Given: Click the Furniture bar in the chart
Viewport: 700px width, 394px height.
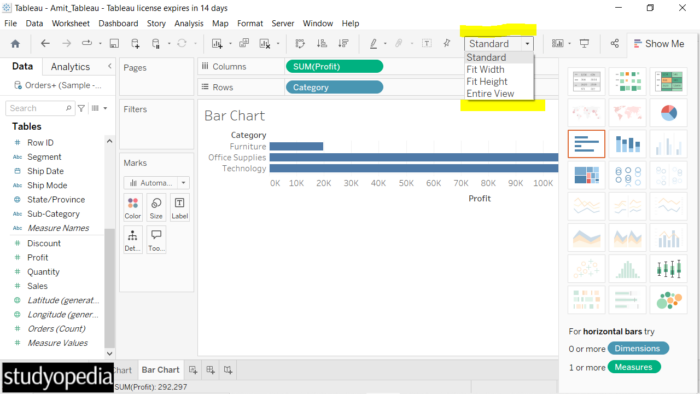Looking at the screenshot, I should 296,146.
